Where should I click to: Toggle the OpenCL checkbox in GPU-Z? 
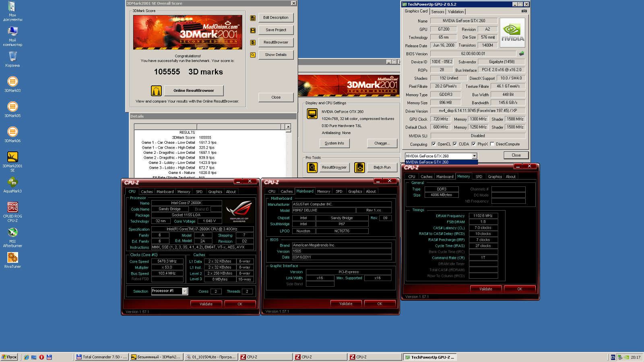click(x=433, y=144)
